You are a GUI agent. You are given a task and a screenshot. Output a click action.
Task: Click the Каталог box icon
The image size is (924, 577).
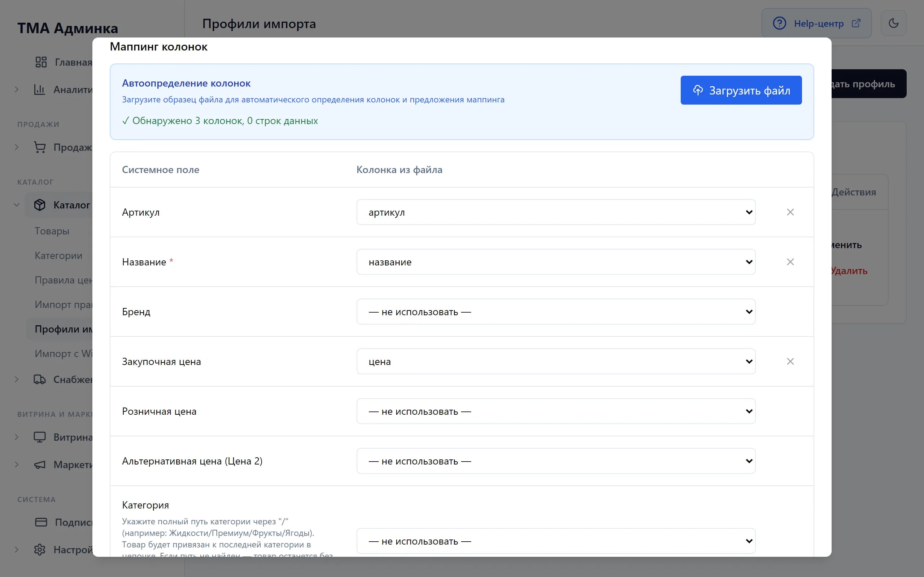40,205
